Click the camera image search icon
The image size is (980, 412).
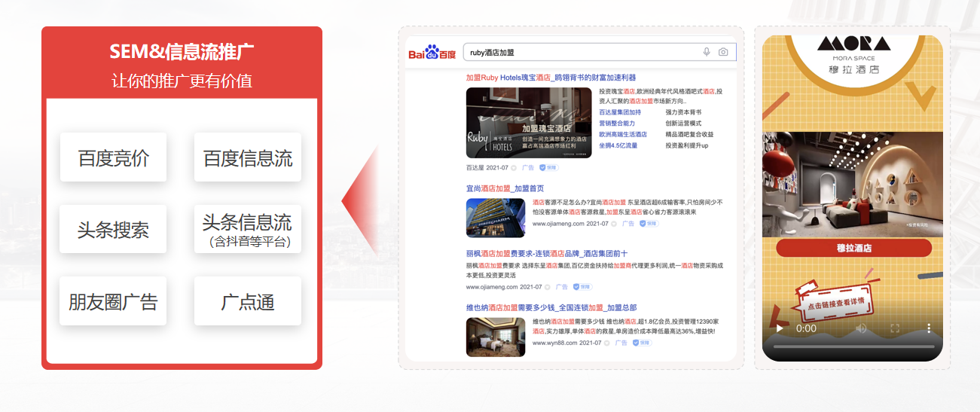point(723,52)
